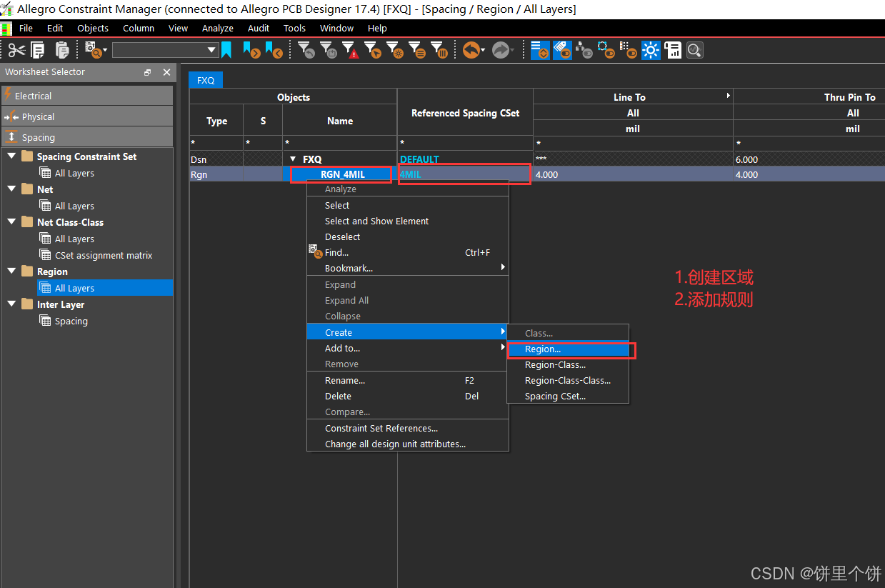The image size is (885, 588).
Task: Click the RGN_4MIL name cell
Action: coord(341,175)
